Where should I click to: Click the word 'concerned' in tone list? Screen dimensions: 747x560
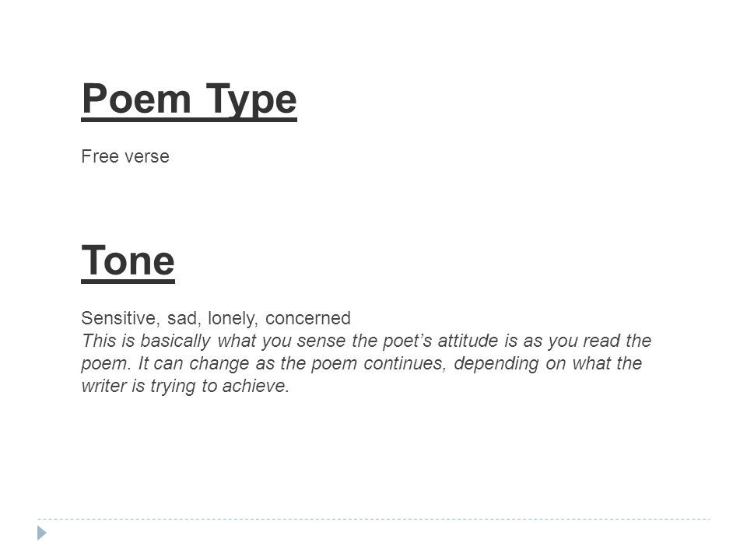click(x=308, y=318)
